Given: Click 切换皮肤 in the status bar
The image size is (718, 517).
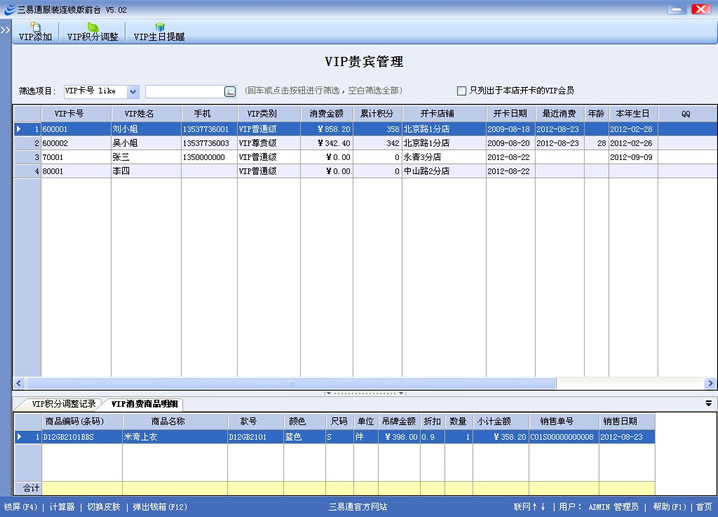Looking at the screenshot, I should [103, 507].
